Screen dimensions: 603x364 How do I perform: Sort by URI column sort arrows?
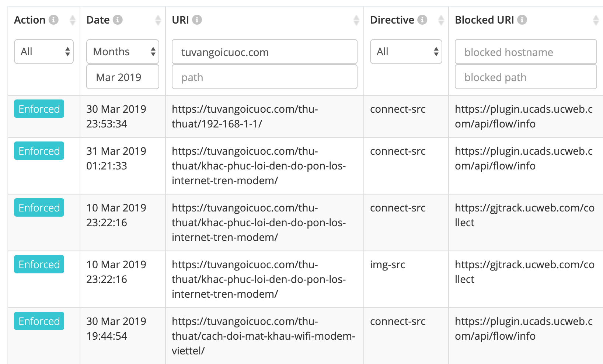pos(356,20)
